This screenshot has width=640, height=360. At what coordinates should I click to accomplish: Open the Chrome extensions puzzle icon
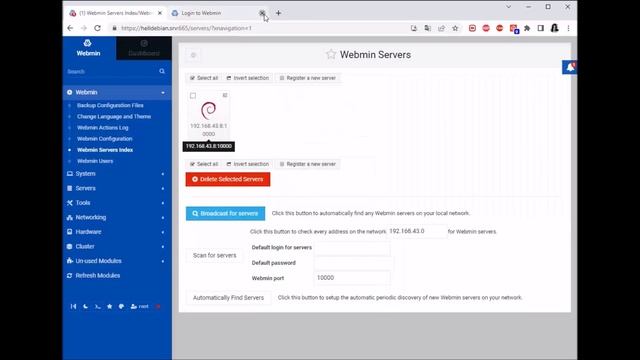527,28
